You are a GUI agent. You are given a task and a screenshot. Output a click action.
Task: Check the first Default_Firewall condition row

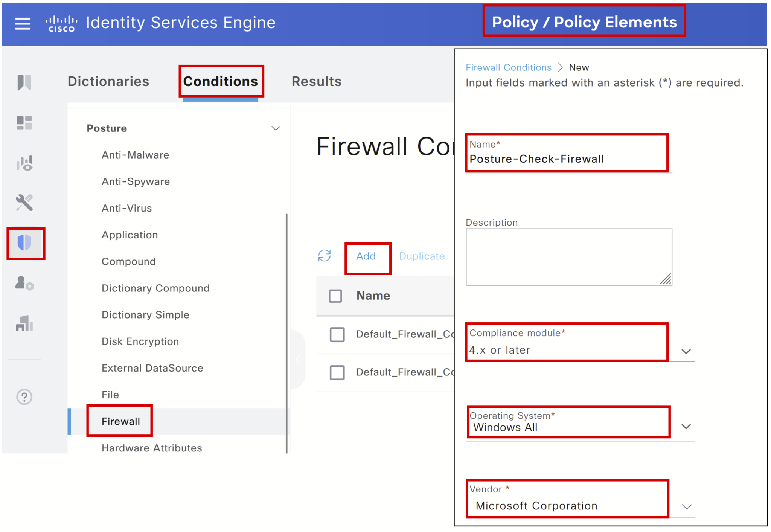[337, 334]
